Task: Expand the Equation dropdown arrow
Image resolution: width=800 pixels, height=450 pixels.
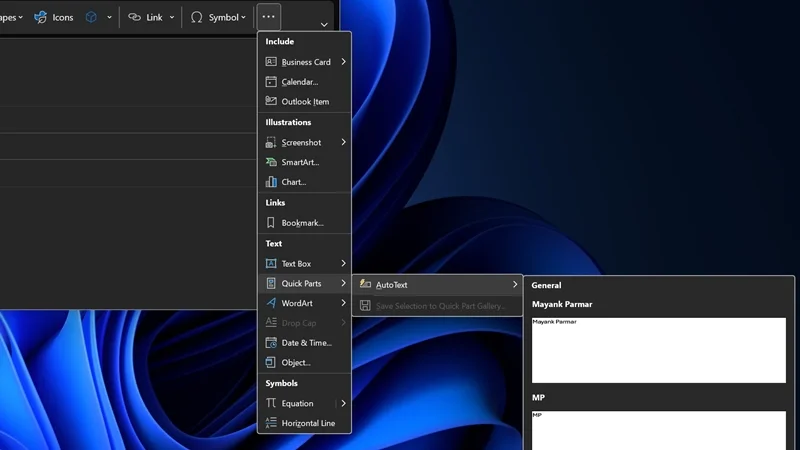Action: [x=343, y=403]
